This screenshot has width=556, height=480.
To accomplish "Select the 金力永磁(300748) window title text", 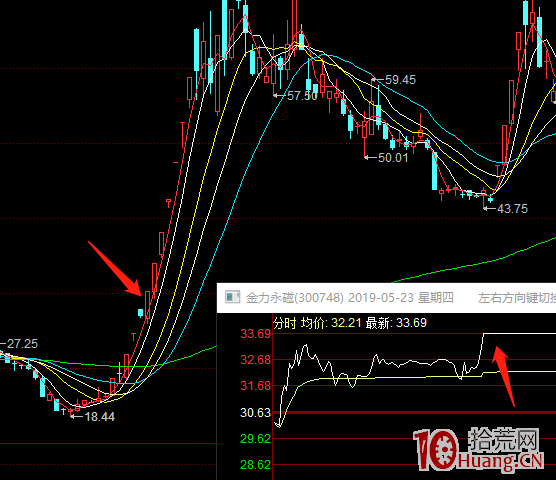I will pyautogui.click(x=295, y=297).
